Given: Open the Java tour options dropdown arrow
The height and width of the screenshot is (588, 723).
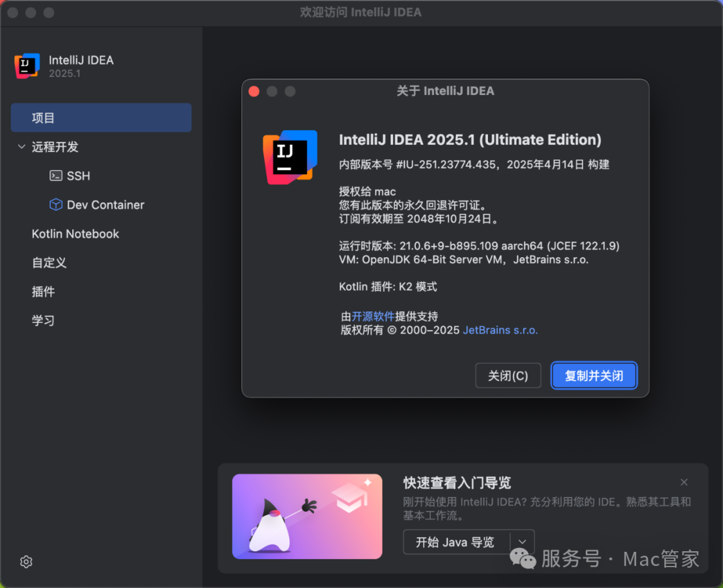Looking at the screenshot, I should pos(524,542).
